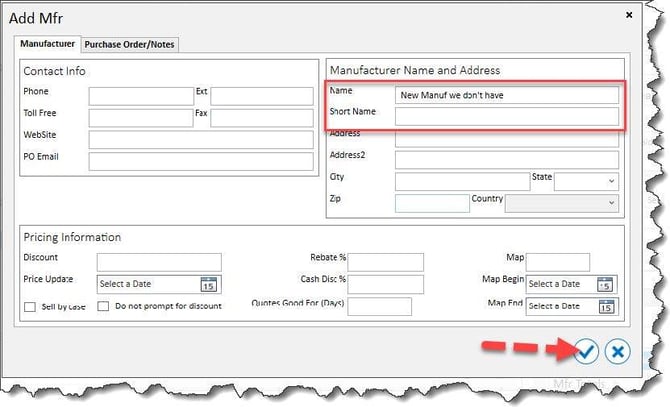Open the Map Begin calendar icon
Viewport: 670px width, 407px height.
(x=605, y=284)
